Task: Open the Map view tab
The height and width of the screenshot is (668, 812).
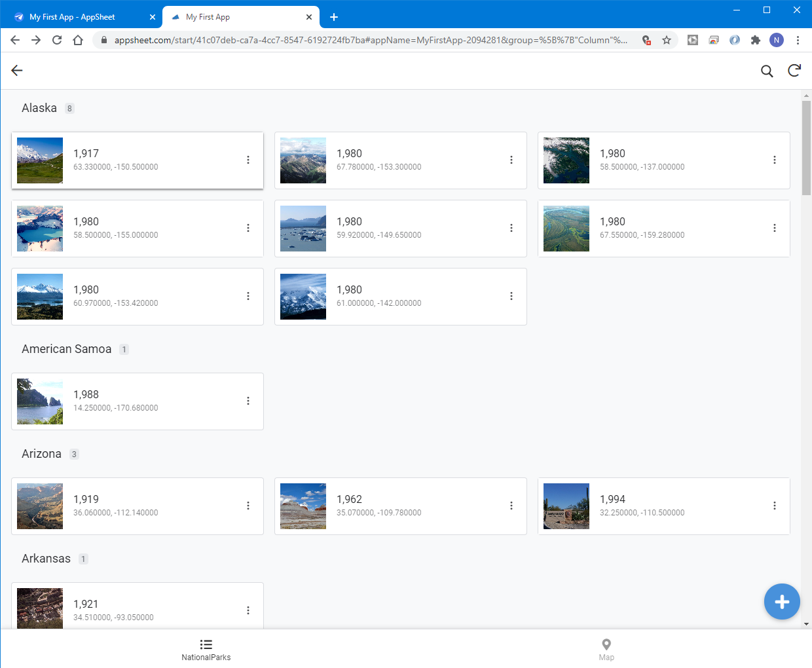Action: click(606, 649)
